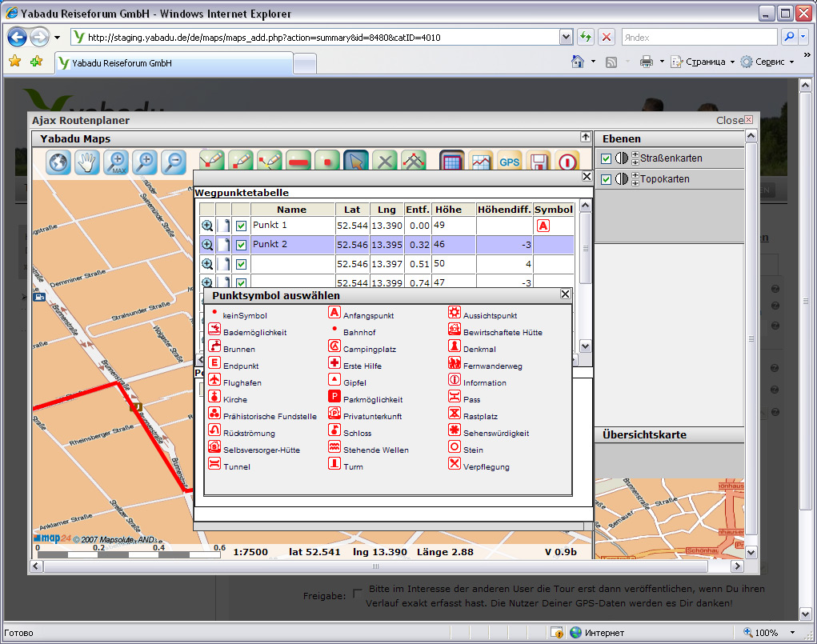The width and height of the screenshot is (817, 644).
Task: Zoom to Punkt 2 using magnifier icon
Action: (207, 245)
